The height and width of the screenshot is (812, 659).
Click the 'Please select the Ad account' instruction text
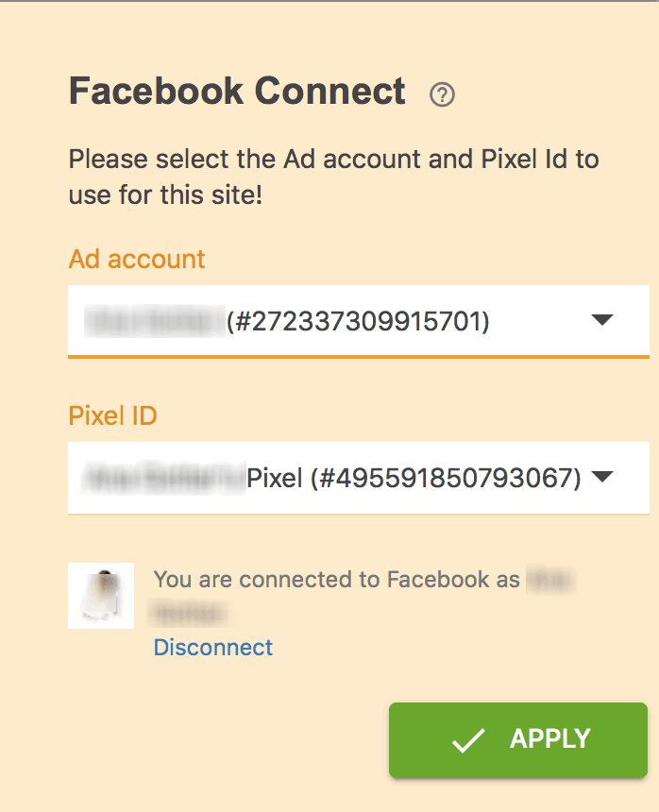point(334,177)
